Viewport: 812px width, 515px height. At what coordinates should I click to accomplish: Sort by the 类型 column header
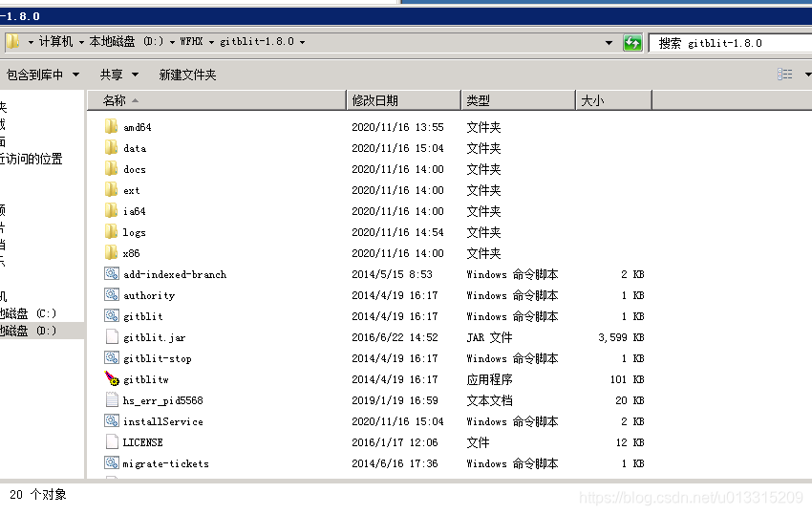[x=519, y=100]
